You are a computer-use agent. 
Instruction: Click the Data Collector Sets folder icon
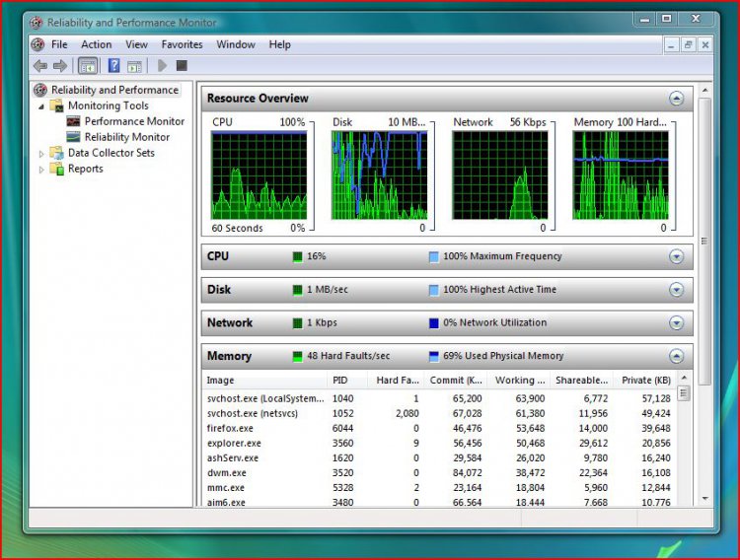coord(56,153)
